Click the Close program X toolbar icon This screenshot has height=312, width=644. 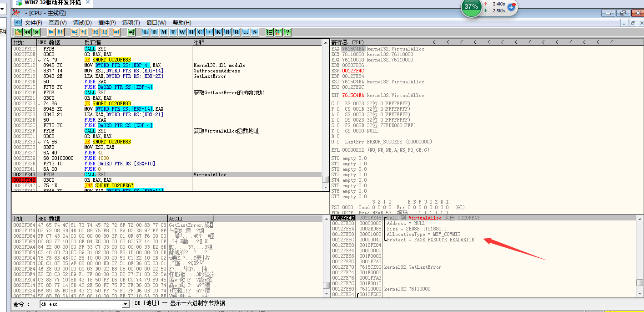tap(37, 32)
